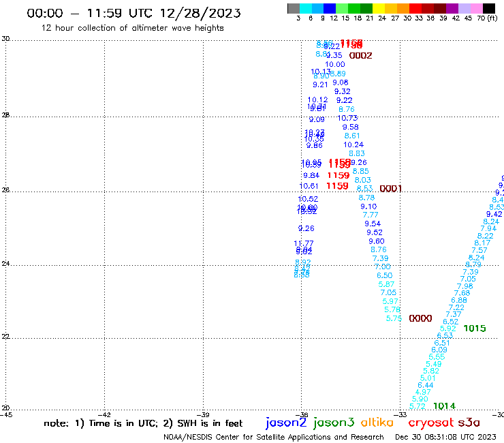Click the wave height value 10.24
Screen dimensions: 504x443
(x=353, y=144)
